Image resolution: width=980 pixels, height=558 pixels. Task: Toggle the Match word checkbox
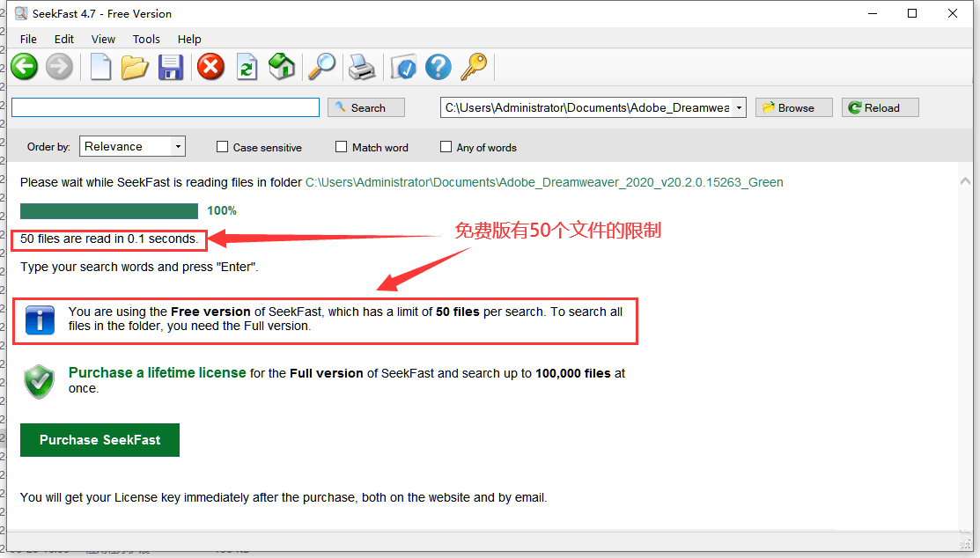coord(342,147)
